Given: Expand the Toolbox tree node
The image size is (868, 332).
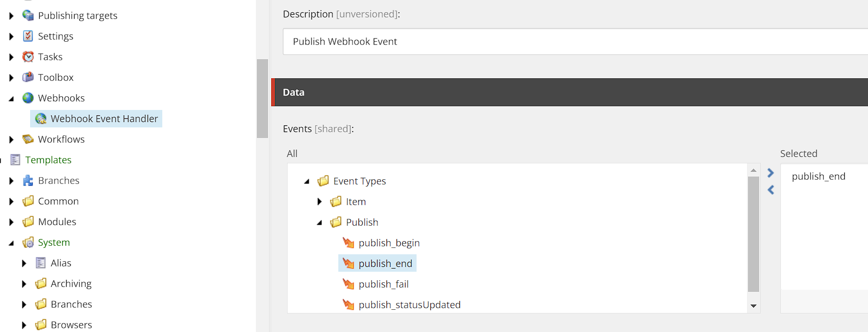Looking at the screenshot, I should pos(11,78).
